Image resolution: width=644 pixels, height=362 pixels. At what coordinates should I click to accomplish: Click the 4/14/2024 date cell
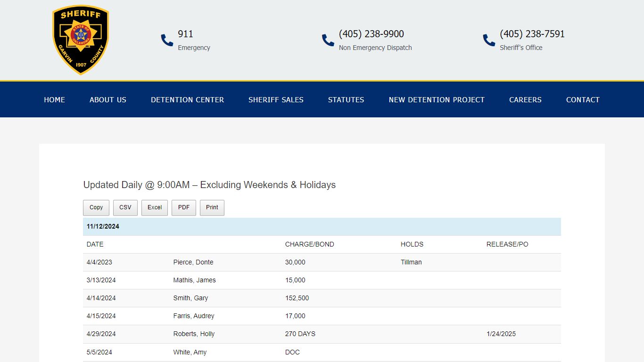coord(101,298)
